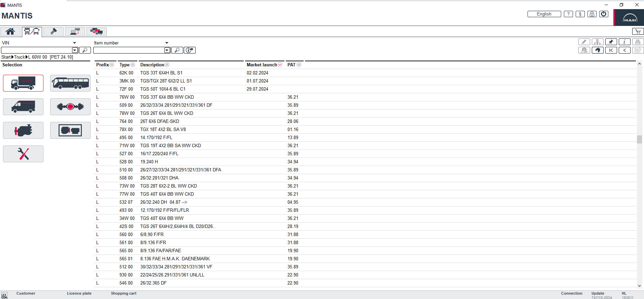Click the item info export icon
This screenshot has width=644, height=299.
click(x=190, y=50)
